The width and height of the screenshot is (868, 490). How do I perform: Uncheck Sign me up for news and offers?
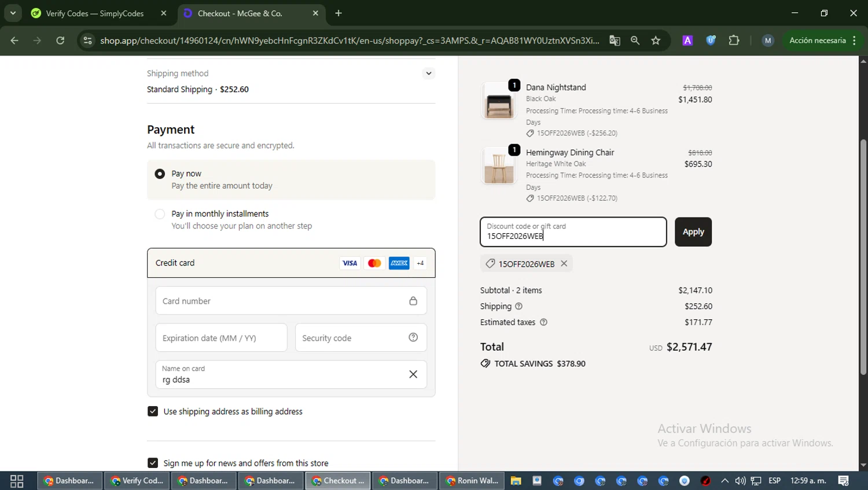pos(153,463)
